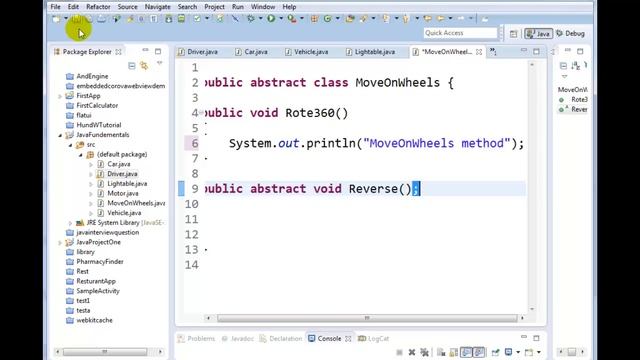Close the MoveOnWheels editor tab

point(479,52)
